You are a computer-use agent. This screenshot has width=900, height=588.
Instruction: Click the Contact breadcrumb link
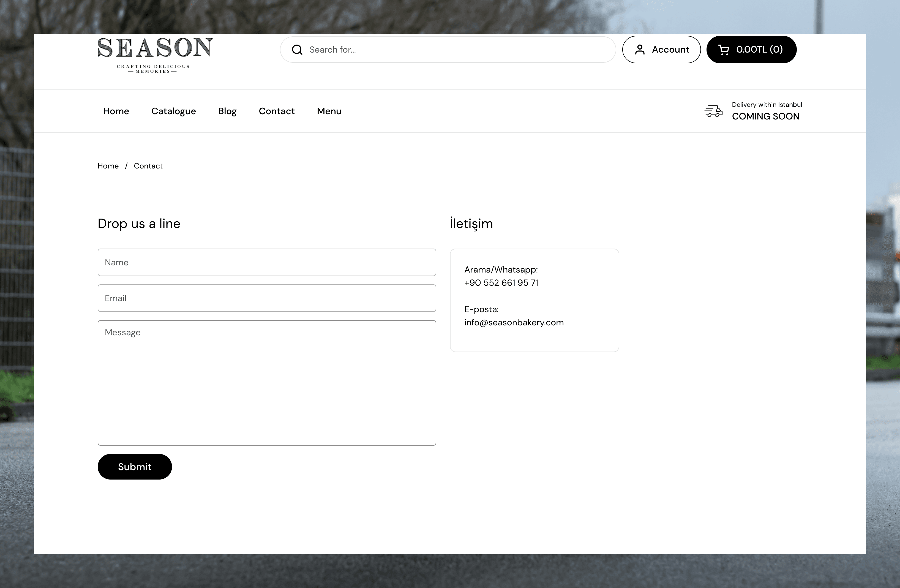coord(148,166)
